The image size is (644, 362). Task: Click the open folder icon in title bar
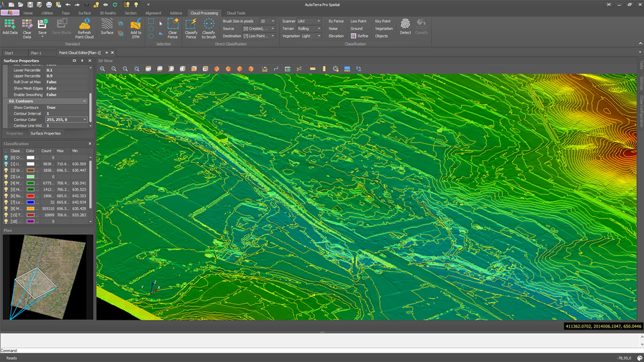(21, 5)
